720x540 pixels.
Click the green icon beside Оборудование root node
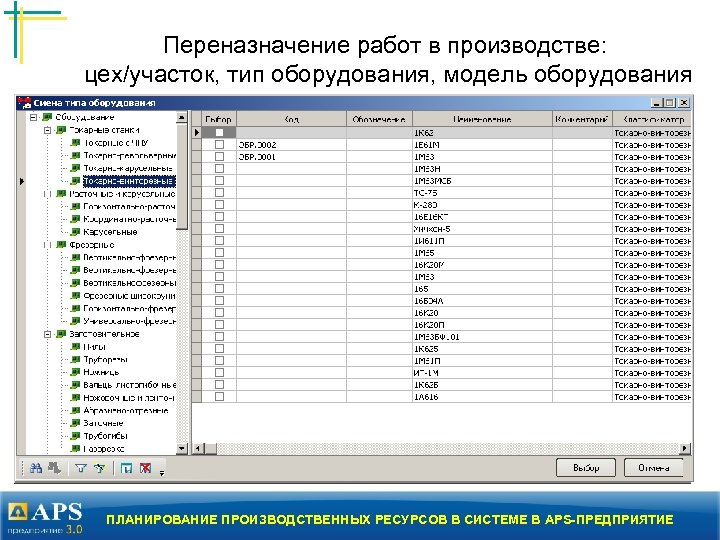click(x=47, y=118)
